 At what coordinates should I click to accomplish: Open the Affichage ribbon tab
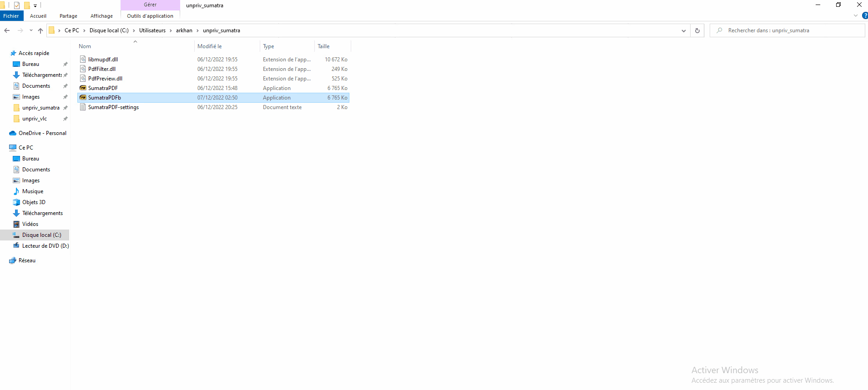pyautogui.click(x=101, y=16)
